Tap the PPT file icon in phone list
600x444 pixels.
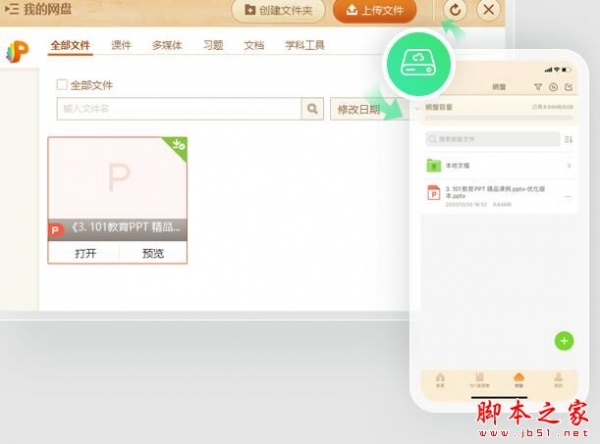coord(434,193)
